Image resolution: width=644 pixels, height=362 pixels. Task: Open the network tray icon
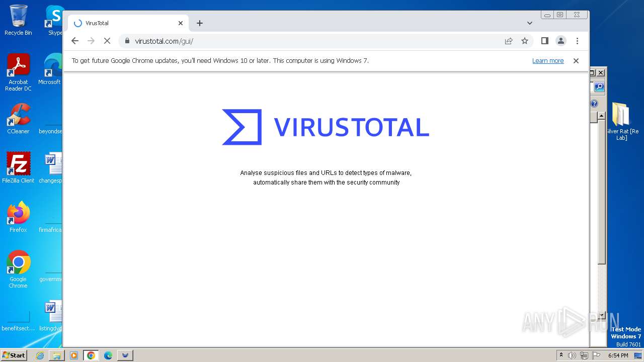tap(584, 355)
